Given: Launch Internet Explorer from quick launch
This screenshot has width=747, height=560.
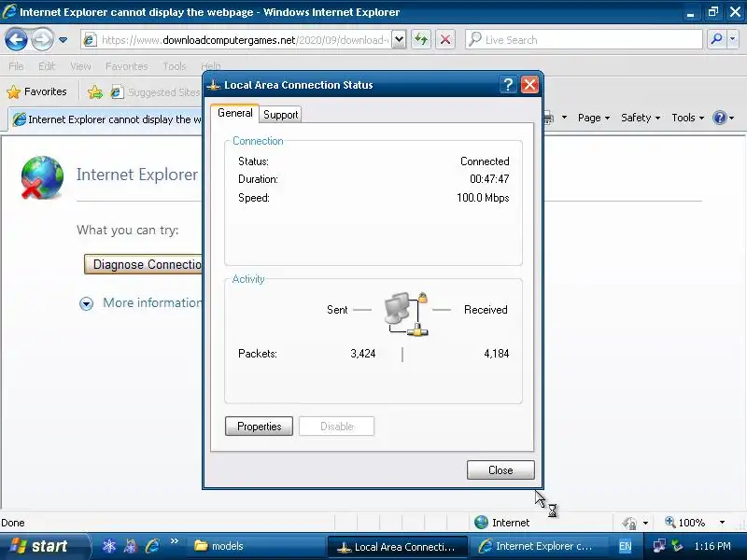Looking at the screenshot, I should coord(152,546).
